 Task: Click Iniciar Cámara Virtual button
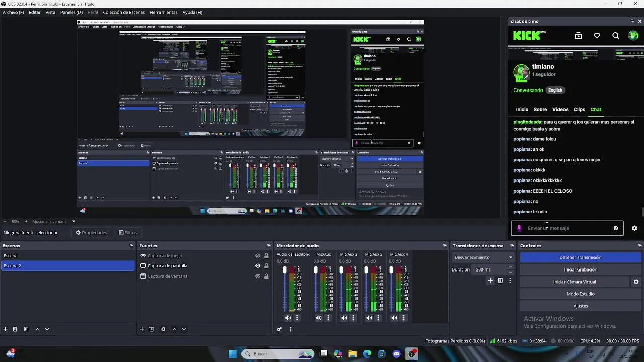point(575,282)
